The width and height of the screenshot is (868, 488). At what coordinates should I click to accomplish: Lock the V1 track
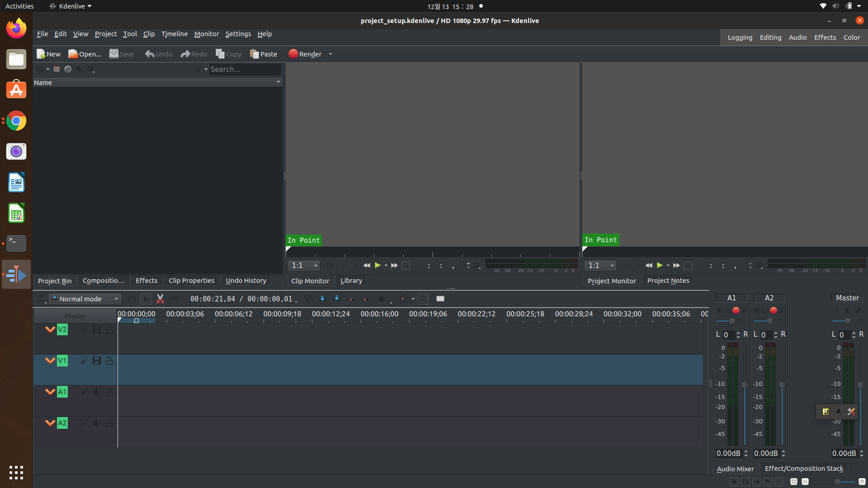(109, 361)
